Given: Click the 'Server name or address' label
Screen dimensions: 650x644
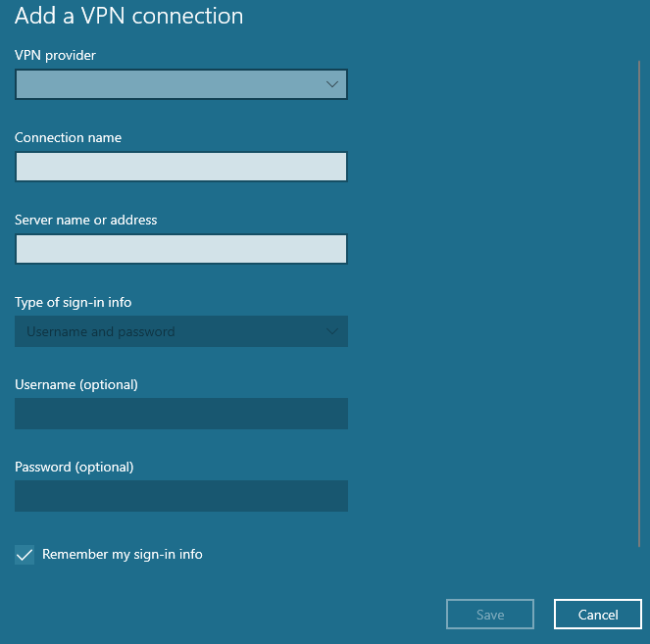Looking at the screenshot, I should click(85, 221).
